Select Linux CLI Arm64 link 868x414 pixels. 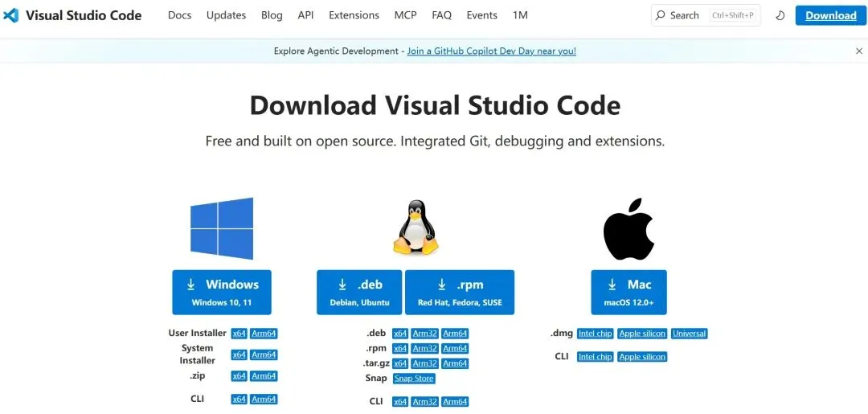455,401
